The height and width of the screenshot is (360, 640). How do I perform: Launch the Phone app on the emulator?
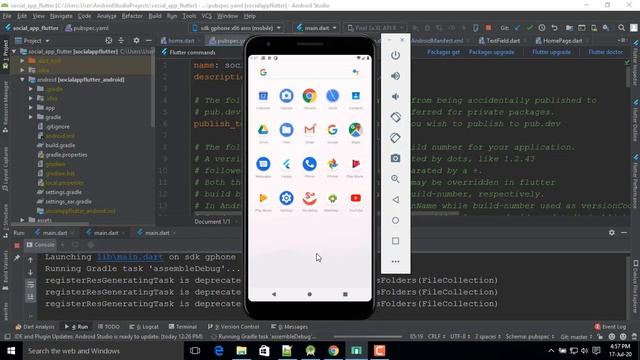pyautogui.click(x=309, y=164)
